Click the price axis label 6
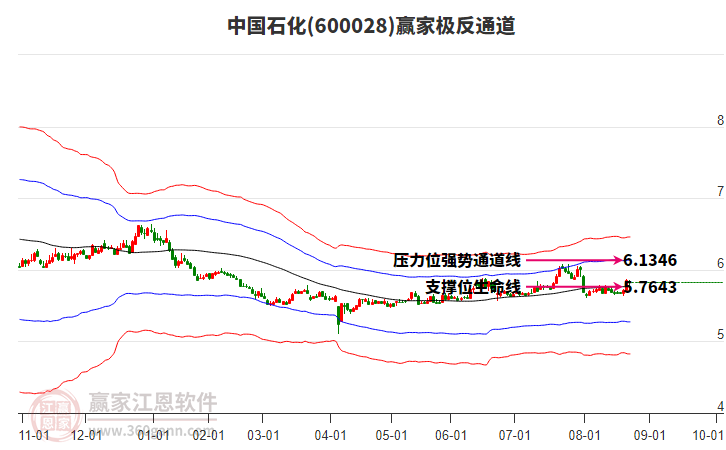726x450 pixels. coord(720,263)
